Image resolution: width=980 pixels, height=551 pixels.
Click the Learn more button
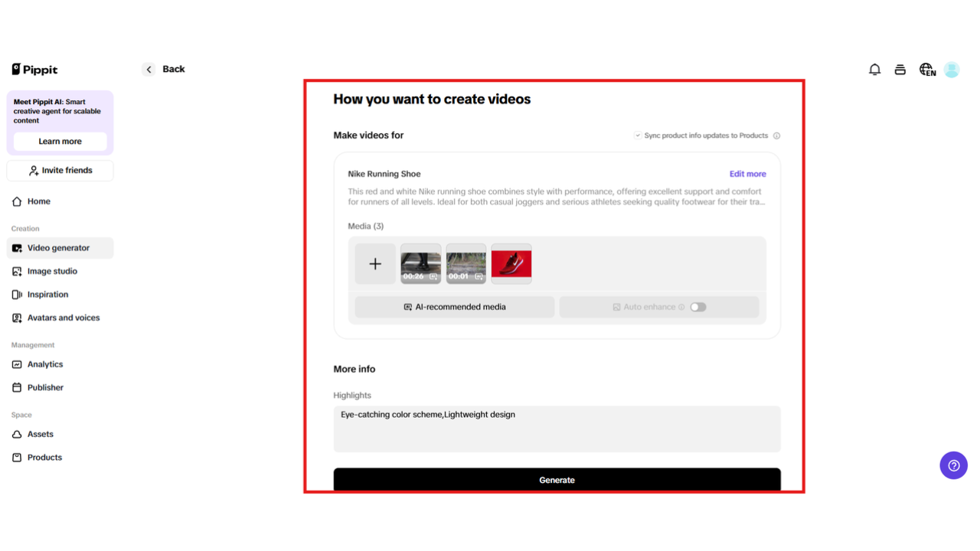pos(60,142)
